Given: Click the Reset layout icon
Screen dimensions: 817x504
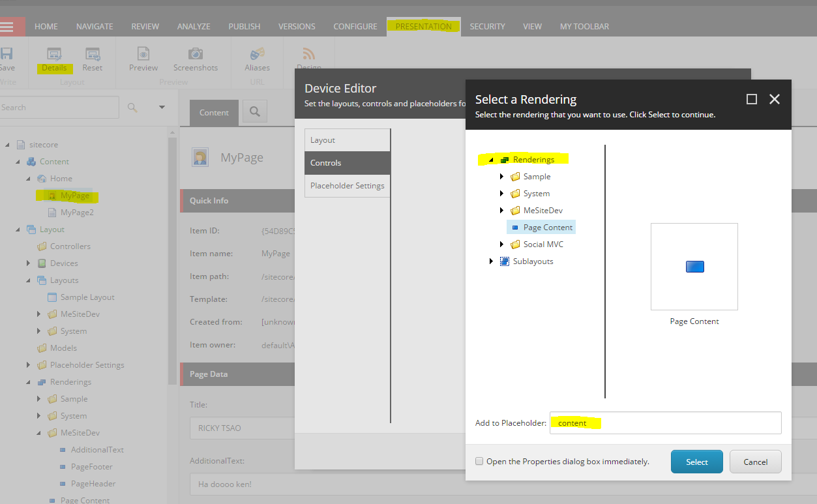Looking at the screenshot, I should (93, 55).
